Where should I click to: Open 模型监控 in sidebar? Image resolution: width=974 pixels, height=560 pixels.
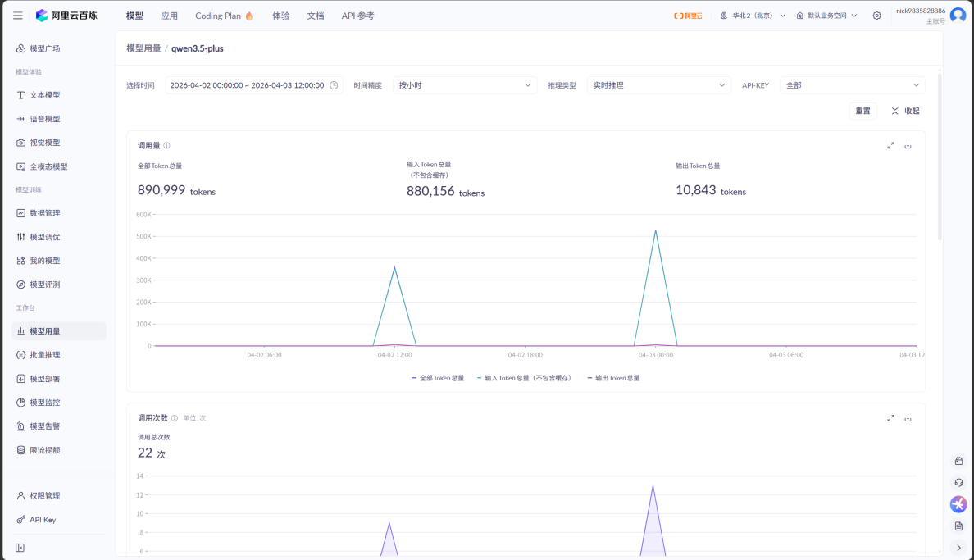coord(59,402)
